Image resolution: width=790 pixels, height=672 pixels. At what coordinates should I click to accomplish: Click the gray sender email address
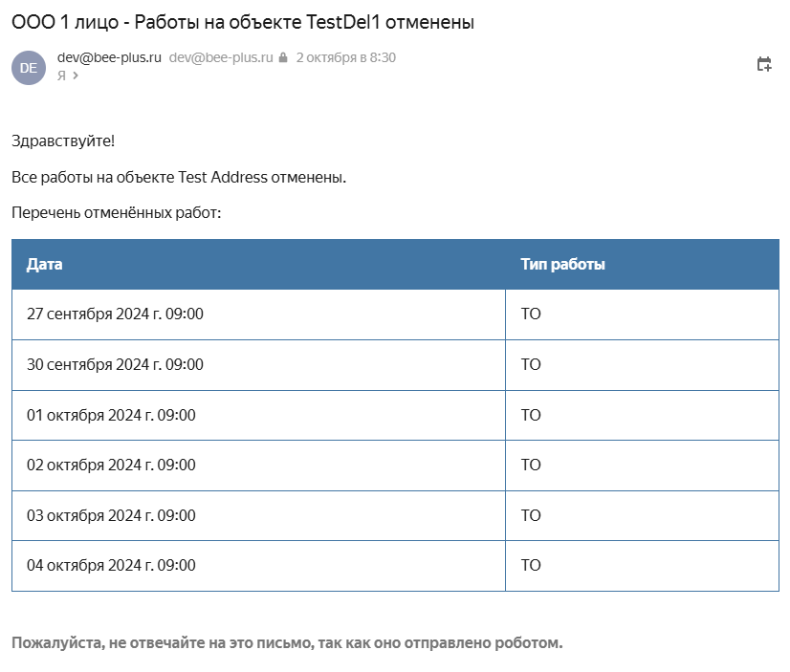click(x=221, y=57)
